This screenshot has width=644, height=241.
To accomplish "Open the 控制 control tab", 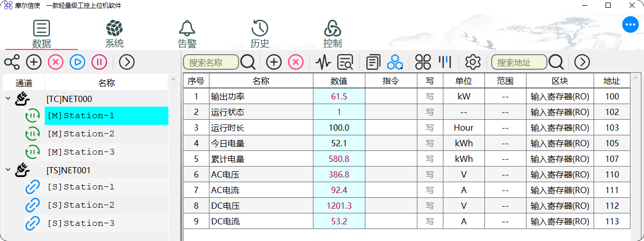I will (333, 34).
